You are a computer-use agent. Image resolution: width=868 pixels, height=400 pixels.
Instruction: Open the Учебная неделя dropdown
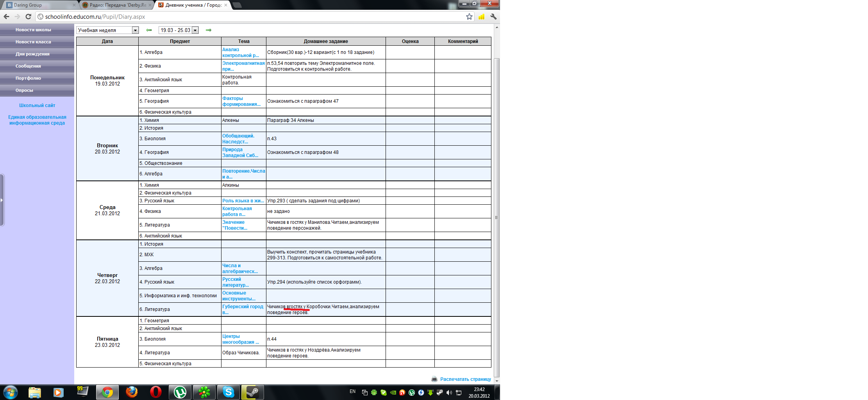click(x=107, y=30)
